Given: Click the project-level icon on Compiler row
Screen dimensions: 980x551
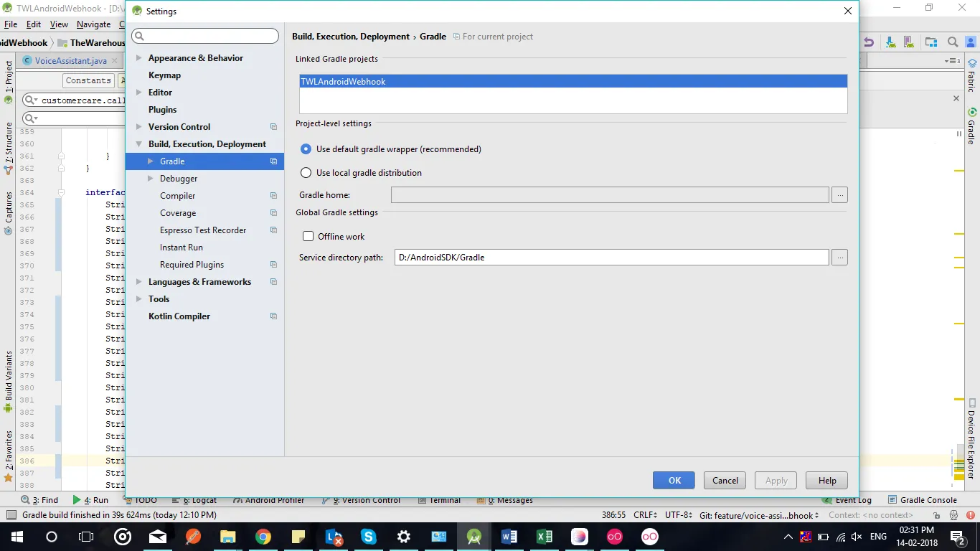Looking at the screenshot, I should [x=273, y=196].
